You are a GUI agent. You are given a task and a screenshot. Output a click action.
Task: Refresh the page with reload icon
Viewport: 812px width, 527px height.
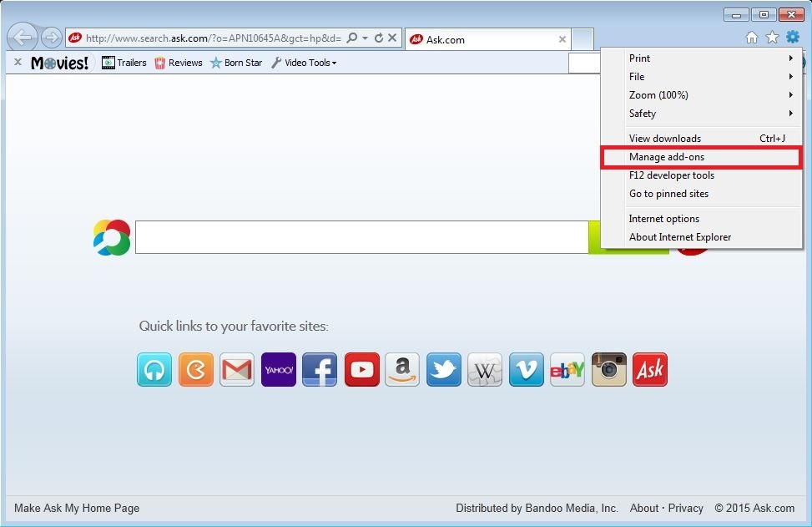379,38
